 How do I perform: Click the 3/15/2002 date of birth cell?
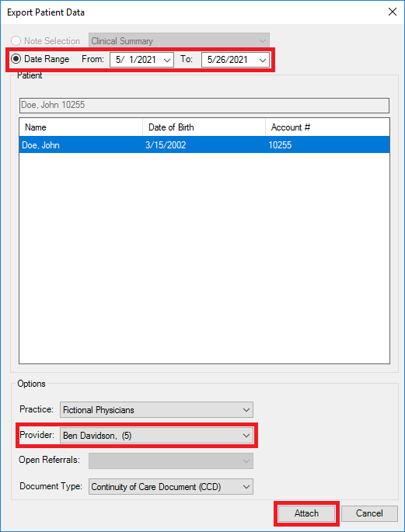click(x=166, y=145)
